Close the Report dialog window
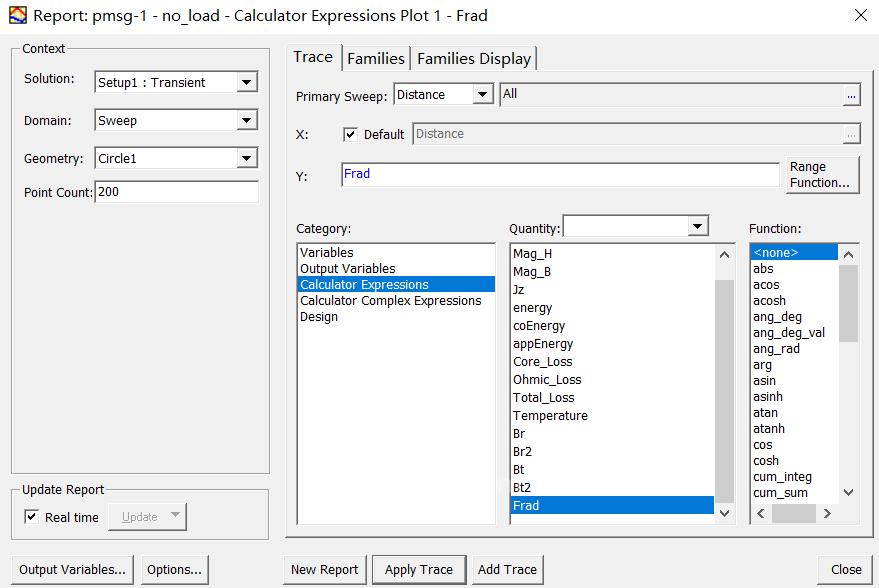 click(859, 16)
